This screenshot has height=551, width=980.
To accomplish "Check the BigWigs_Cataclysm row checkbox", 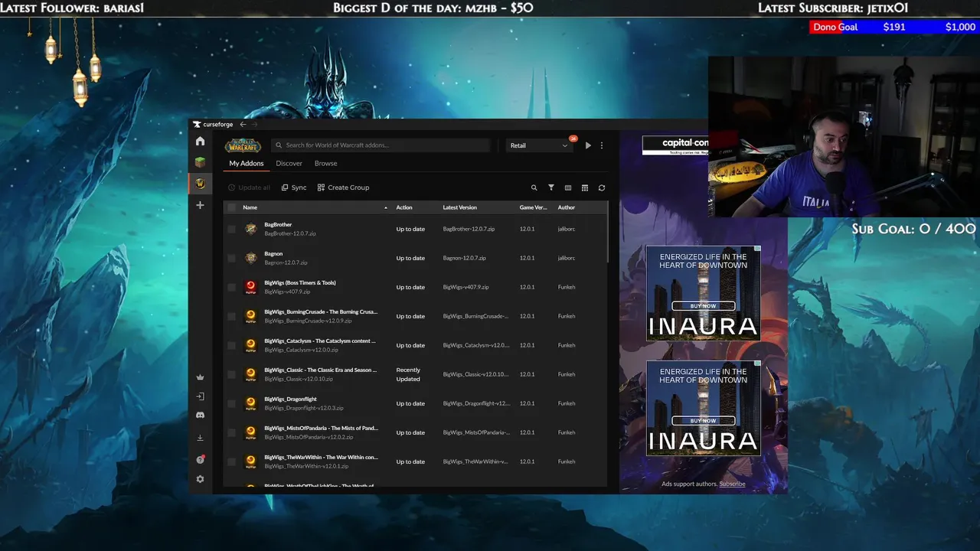I will click(232, 345).
